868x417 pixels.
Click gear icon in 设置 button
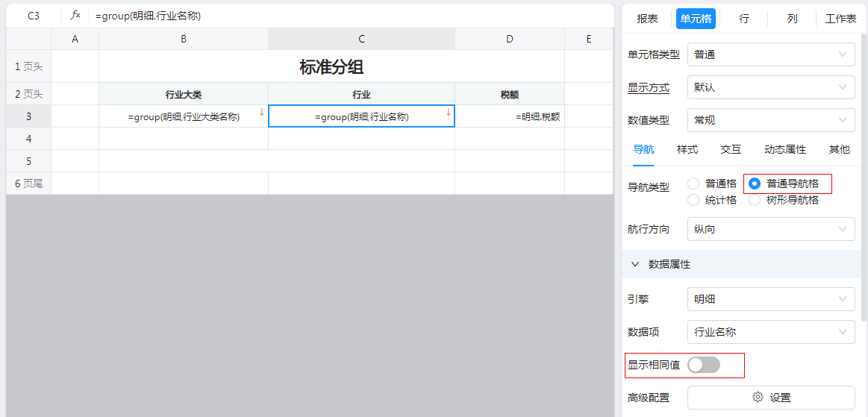click(758, 398)
